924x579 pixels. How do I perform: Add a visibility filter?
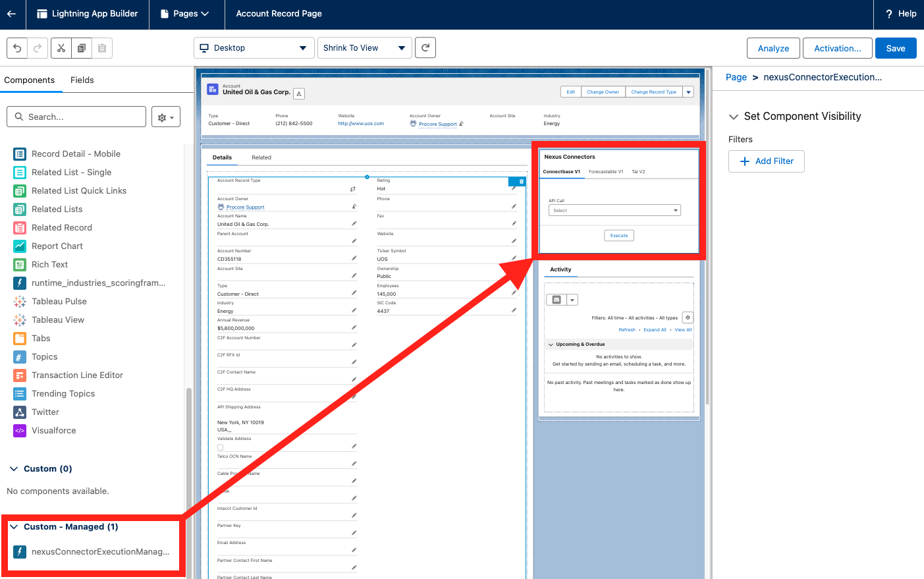(x=767, y=161)
